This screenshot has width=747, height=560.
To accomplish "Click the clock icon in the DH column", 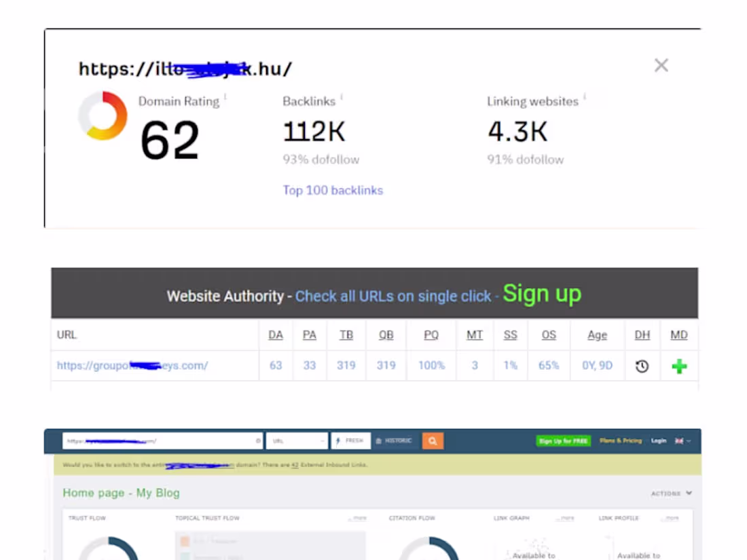I will click(642, 365).
